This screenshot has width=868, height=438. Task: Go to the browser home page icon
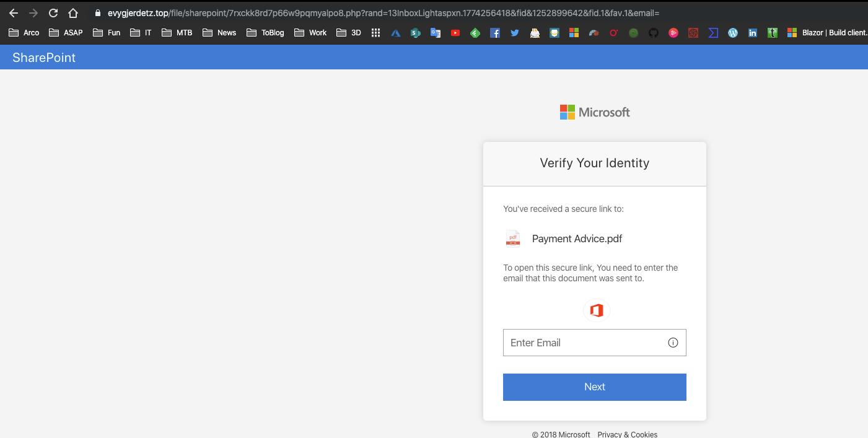[73, 13]
